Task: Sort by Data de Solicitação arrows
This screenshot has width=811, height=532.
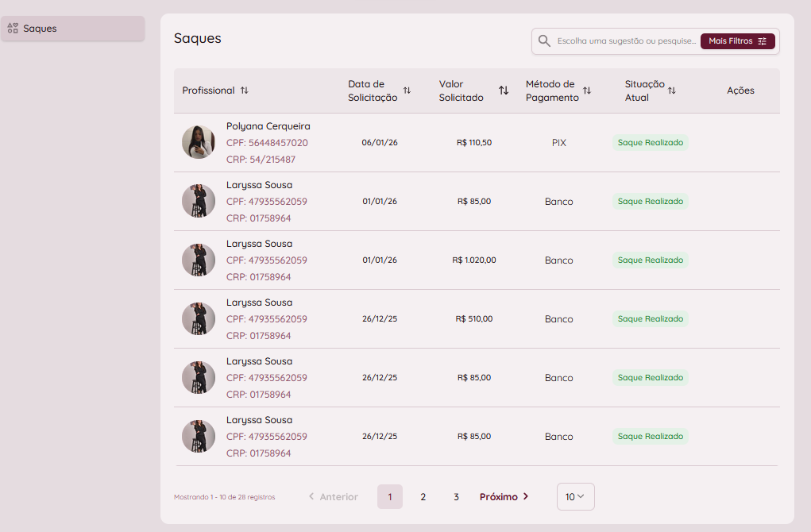Action: [x=407, y=91]
